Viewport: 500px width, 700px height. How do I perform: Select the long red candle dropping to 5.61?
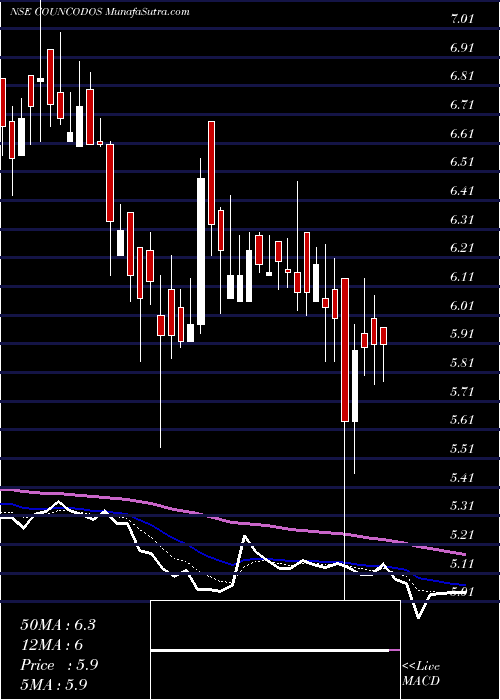(x=345, y=350)
